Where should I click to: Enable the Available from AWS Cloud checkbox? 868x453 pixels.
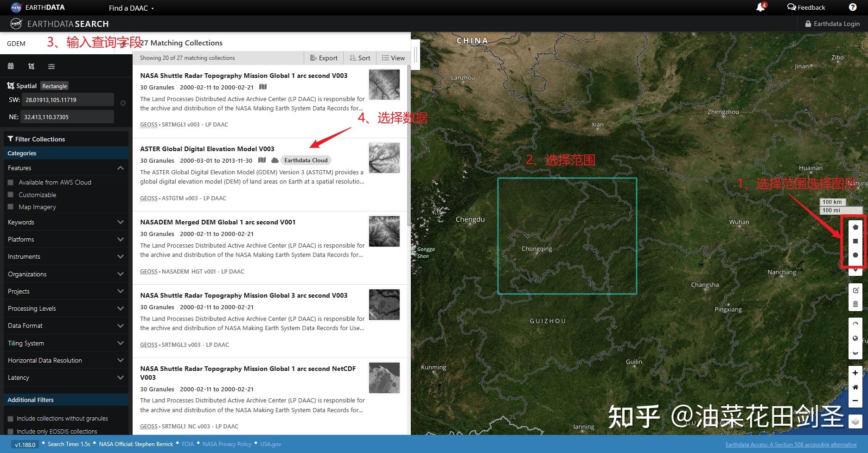[10, 182]
